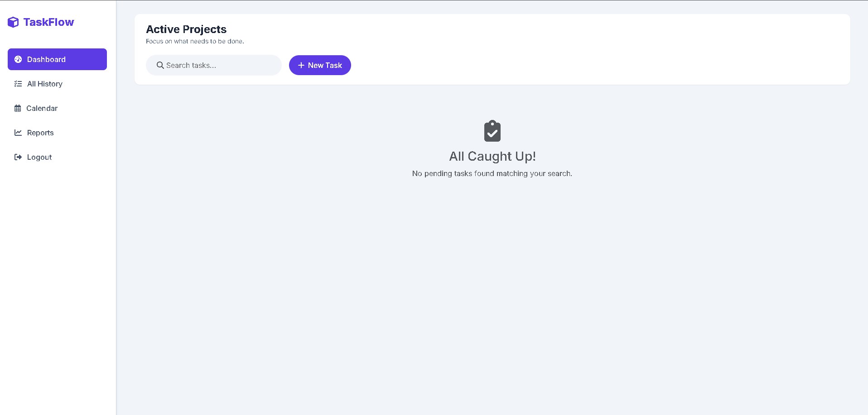
Task: Open the Calendar icon in the sidebar
Action: point(18,108)
